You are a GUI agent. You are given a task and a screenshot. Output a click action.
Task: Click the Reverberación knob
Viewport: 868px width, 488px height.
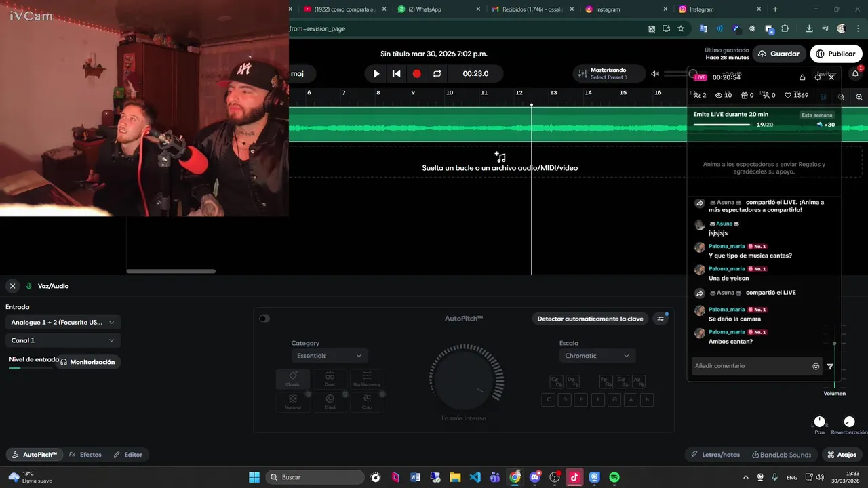(849, 422)
